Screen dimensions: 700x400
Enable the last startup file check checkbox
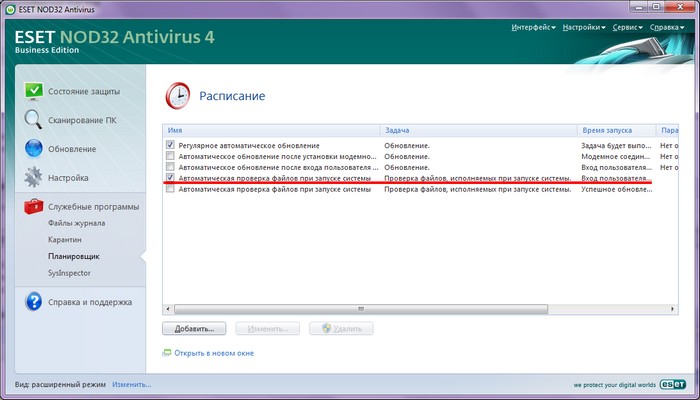(x=170, y=189)
